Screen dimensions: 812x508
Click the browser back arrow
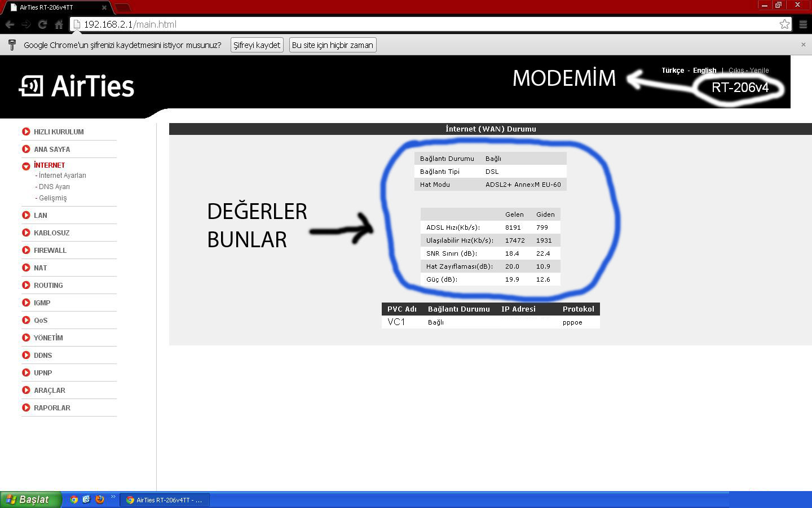(10, 24)
